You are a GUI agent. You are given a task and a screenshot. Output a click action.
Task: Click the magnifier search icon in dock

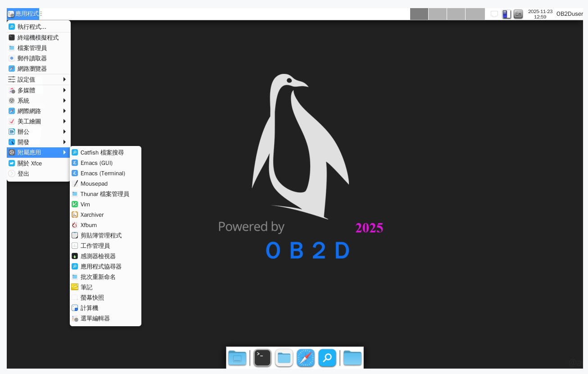tap(327, 358)
